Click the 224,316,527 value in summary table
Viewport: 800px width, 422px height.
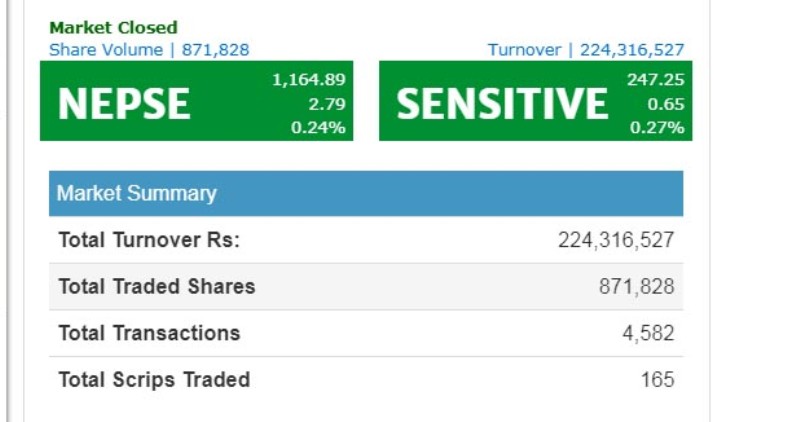[616, 240]
